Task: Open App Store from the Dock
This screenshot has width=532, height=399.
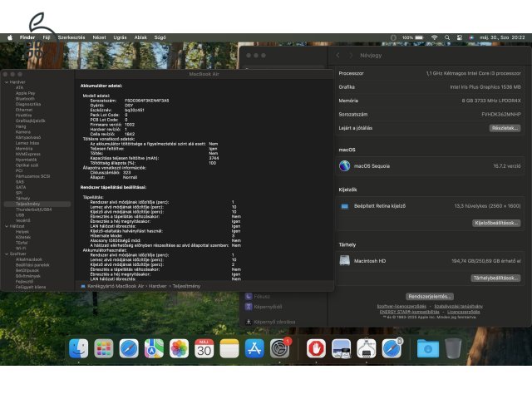Action: (254, 348)
